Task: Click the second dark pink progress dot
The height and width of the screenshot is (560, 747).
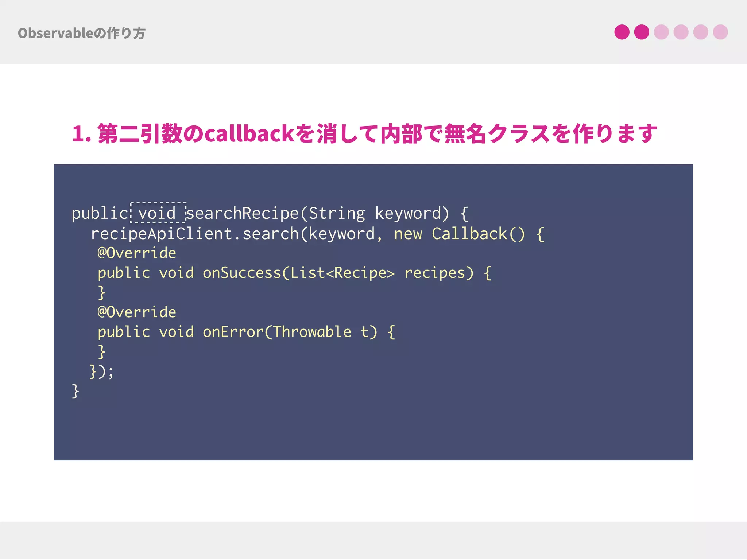Action: pyautogui.click(x=642, y=32)
